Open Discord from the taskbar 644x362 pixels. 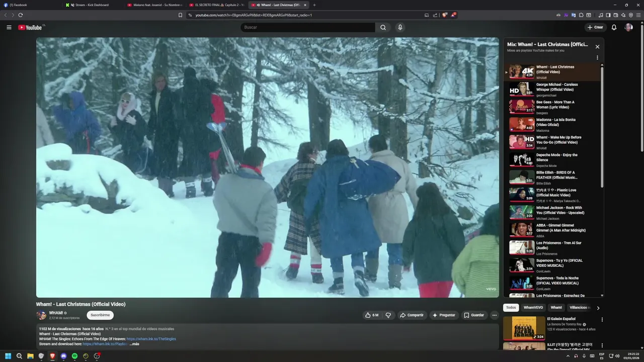(63, 356)
